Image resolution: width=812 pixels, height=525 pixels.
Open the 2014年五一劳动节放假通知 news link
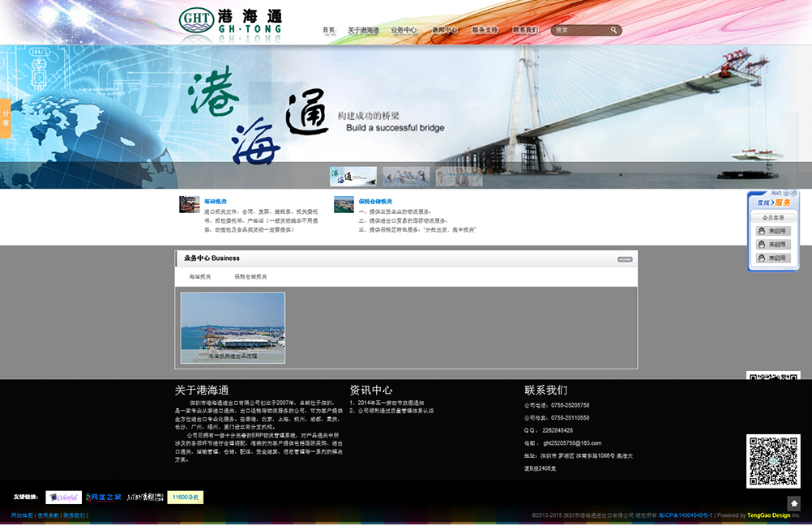[x=392, y=403]
